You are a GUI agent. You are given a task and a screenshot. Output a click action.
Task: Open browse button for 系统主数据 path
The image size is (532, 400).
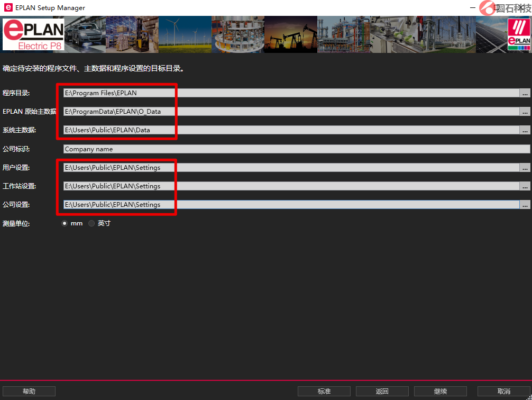(525, 130)
